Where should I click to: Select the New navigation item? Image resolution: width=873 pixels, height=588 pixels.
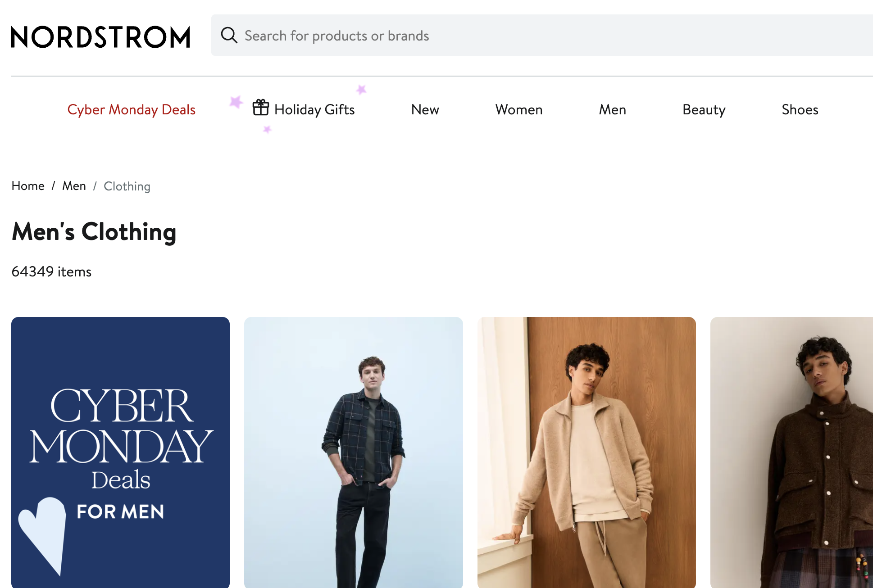(x=425, y=109)
